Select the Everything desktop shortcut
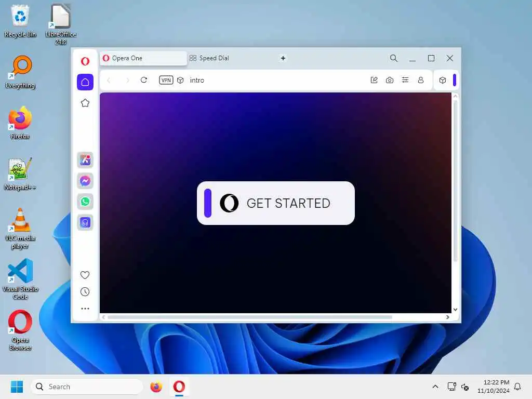The height and width of the screenshot is (399, 532). click(20, 72)
